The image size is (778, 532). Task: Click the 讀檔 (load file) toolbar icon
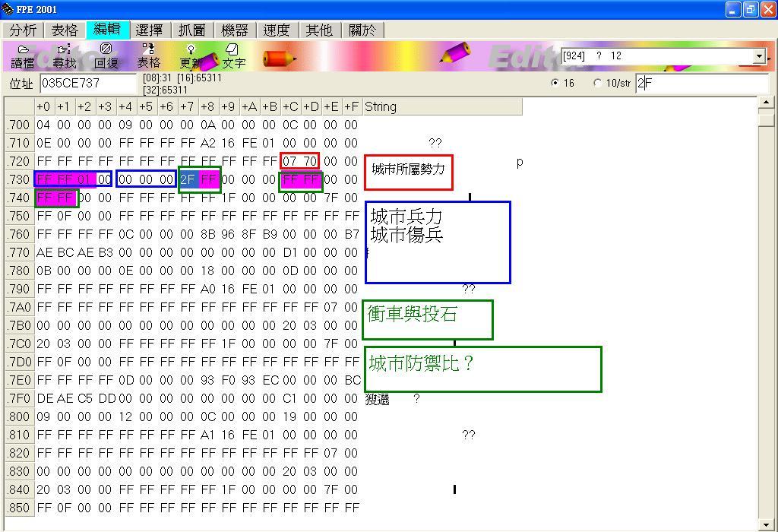pos(24,56)
